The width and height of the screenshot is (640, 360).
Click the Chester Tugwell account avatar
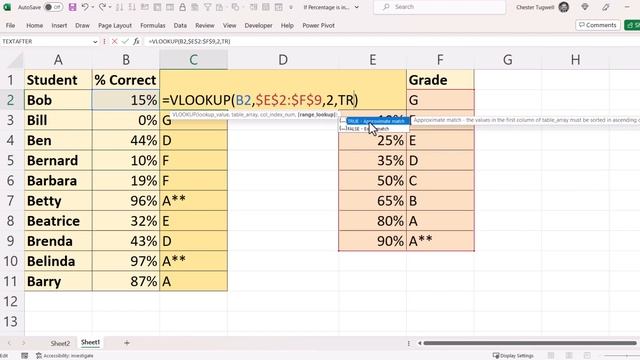click(564, 7)
